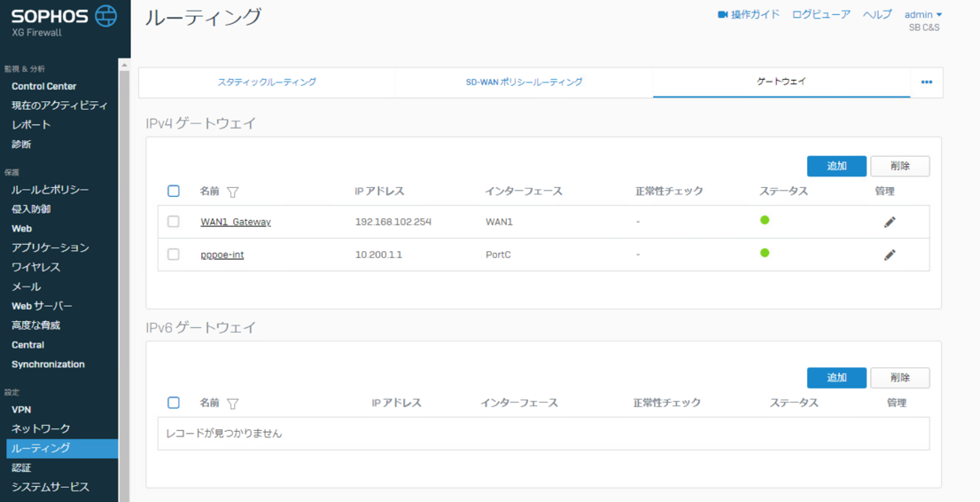980x502 pixels.
Task: Open the IPv6 名前 column filter funnel
Action: [232, 404]
